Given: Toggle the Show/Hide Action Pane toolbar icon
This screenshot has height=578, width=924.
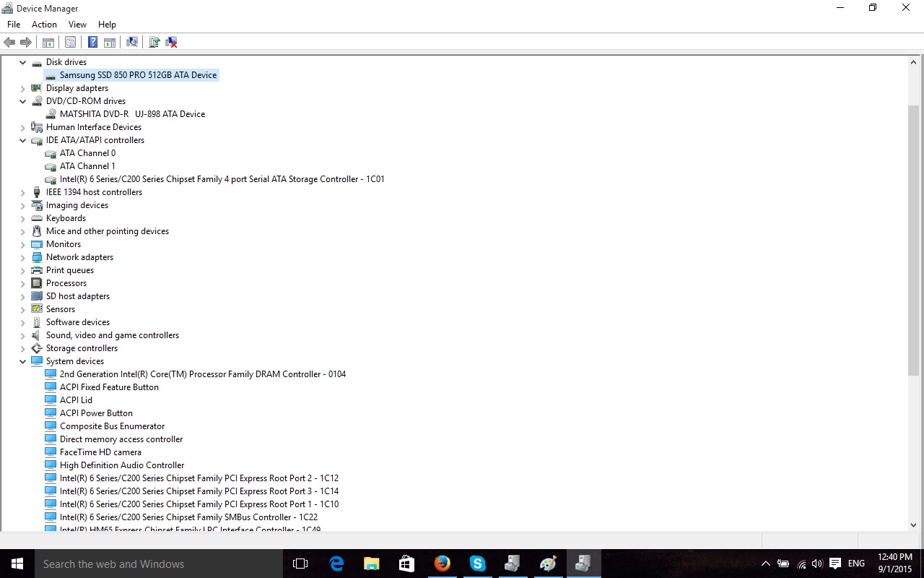Looking at the screenshot, I should click(x=110, y=43).
